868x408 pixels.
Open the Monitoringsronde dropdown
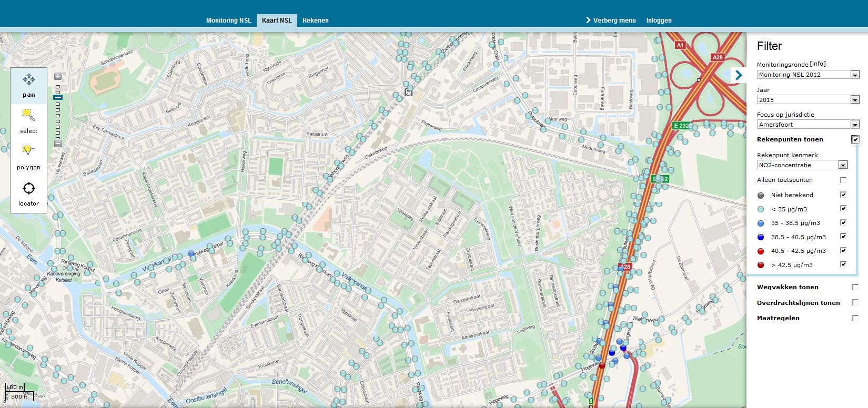[809, 75]
